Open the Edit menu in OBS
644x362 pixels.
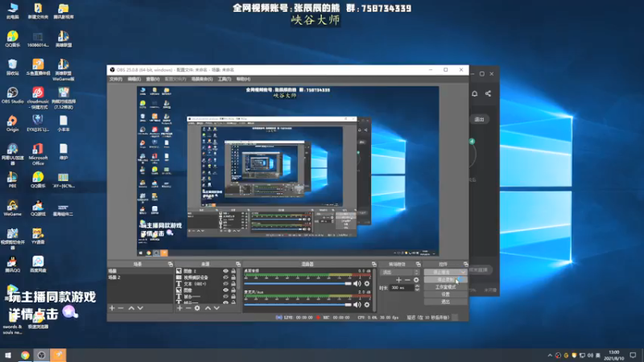(134, 79)
